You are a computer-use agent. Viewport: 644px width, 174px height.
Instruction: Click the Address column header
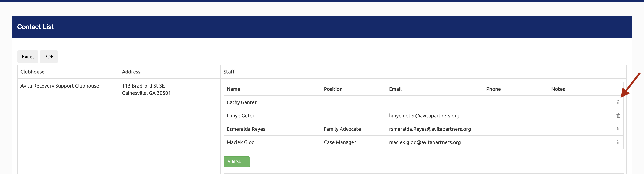131,72
